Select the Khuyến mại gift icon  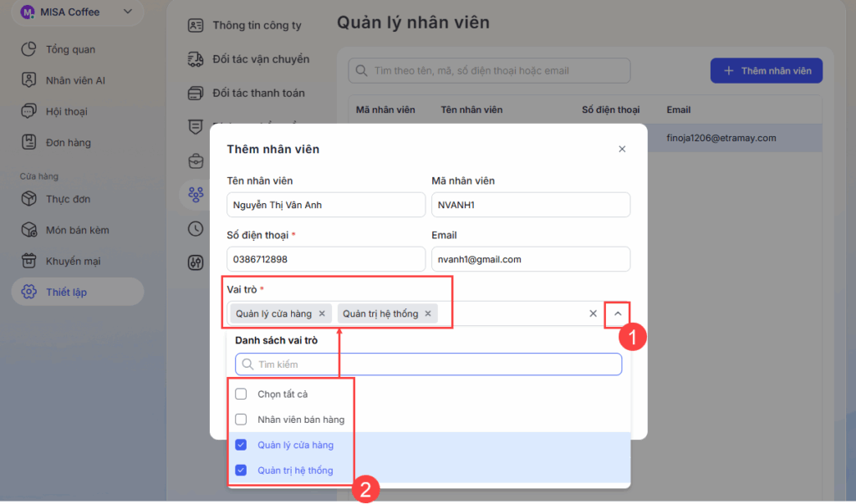tap(29, 261)
